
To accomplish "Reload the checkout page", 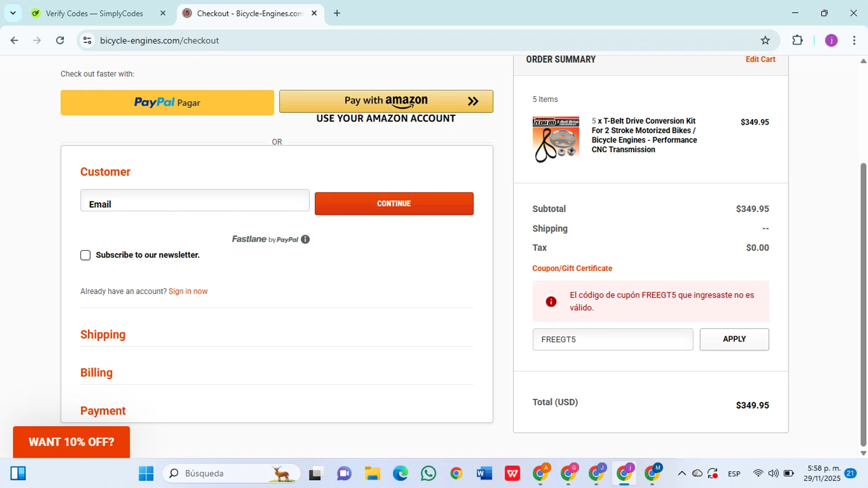I will tap(60, 41).
